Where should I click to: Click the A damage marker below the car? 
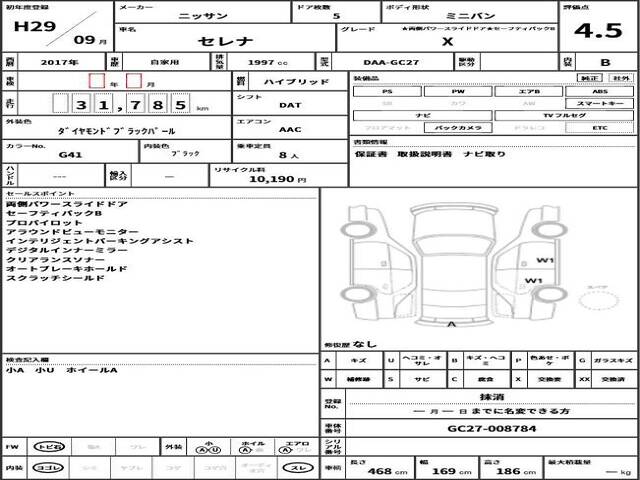(x=451, y=326)
